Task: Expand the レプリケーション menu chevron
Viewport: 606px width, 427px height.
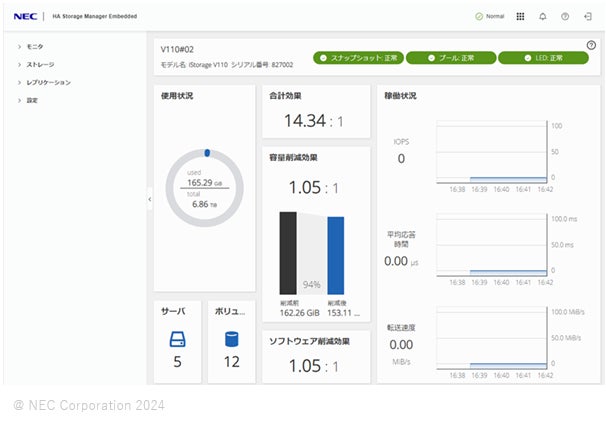Action: click(19, 82)
